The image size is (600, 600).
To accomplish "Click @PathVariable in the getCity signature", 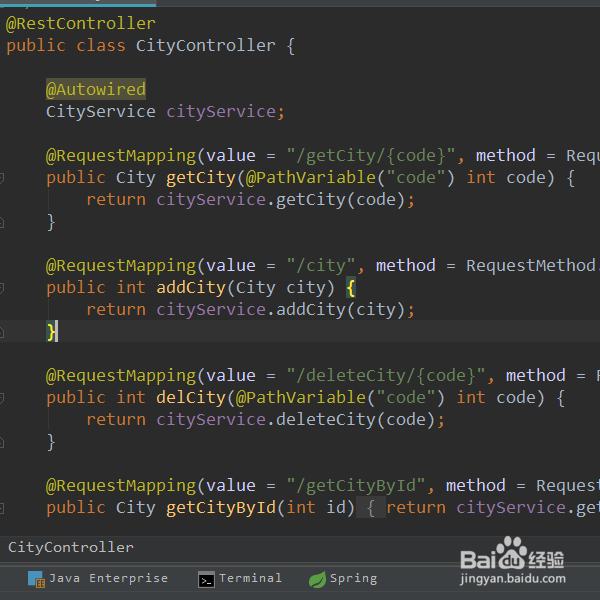I will [311, 178].
